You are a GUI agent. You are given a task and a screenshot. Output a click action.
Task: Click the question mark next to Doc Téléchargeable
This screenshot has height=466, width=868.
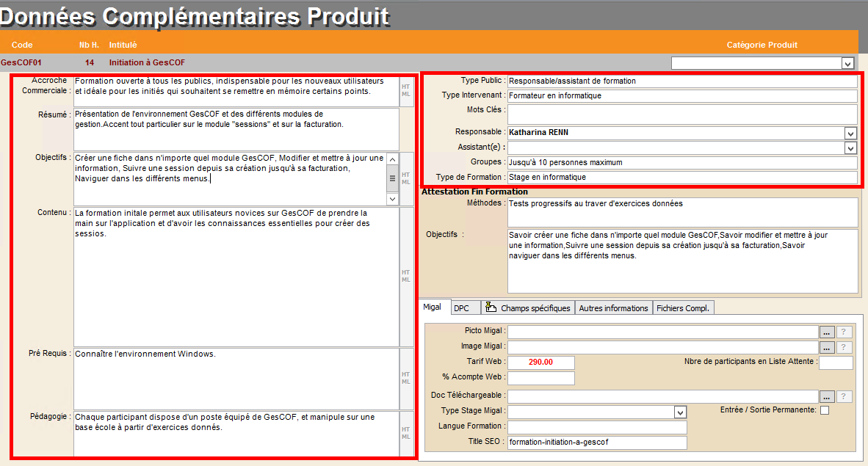845,396
